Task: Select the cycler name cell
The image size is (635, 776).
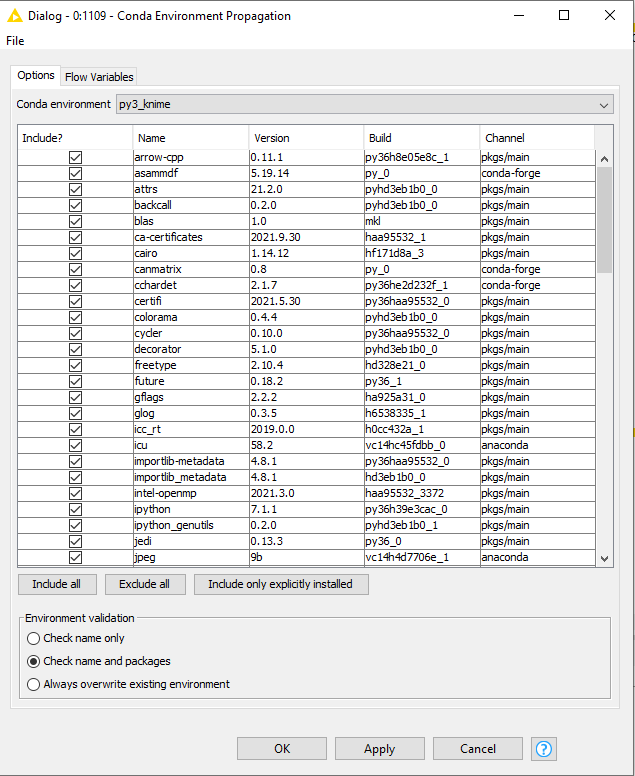Action: click(191, 333)
